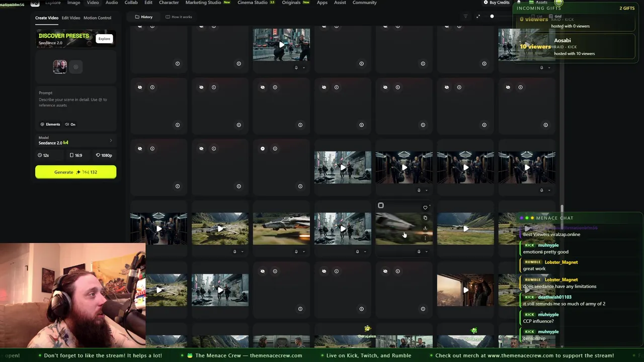Click into the Prompt description text field
The image size is (644, 362).
[x=75, y=103]
